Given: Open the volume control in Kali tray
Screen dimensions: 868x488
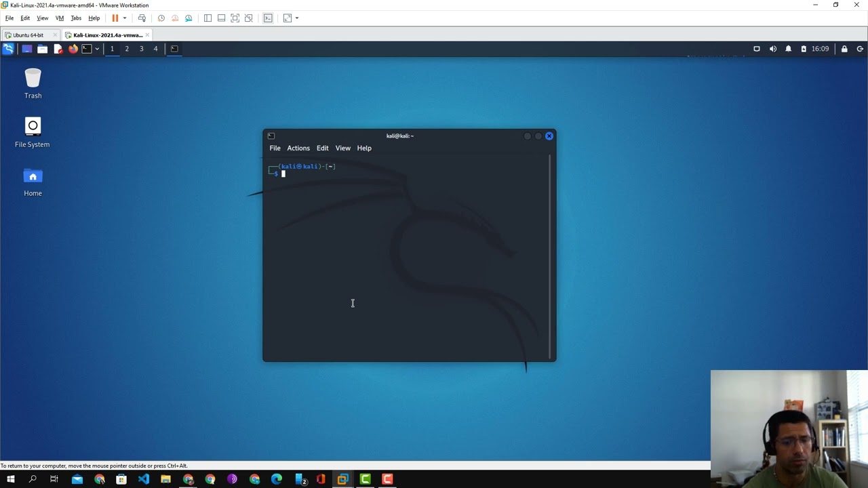Looking at the screenshot, I should [773, 49].
